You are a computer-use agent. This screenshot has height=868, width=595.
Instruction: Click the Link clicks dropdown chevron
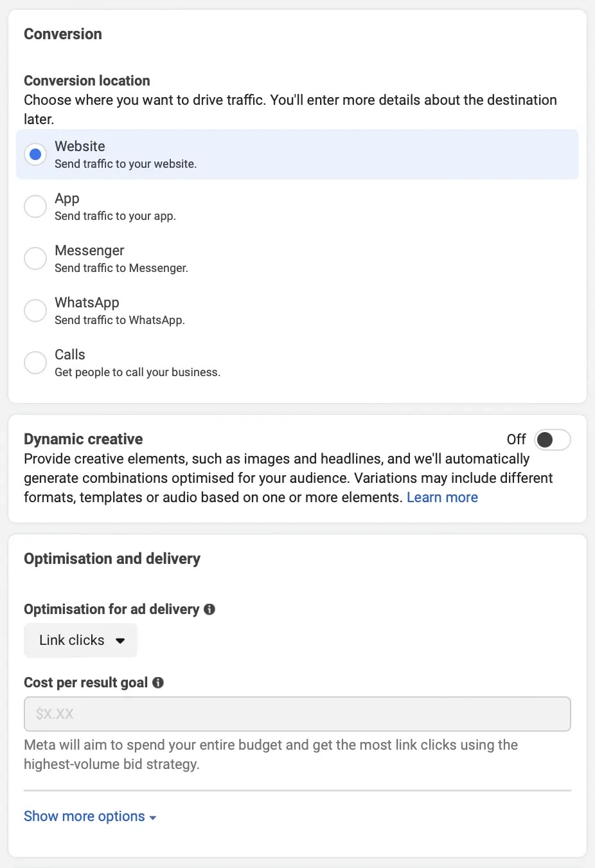pos(121,640)
